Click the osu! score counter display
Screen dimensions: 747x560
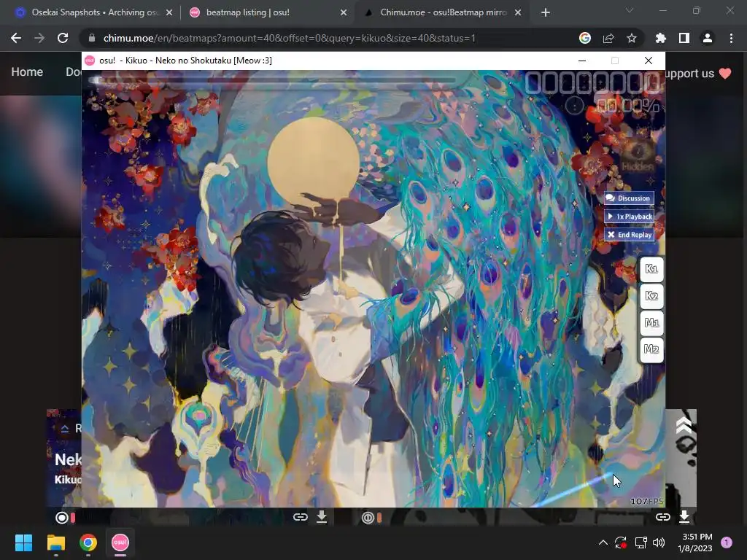coord(593,83)
